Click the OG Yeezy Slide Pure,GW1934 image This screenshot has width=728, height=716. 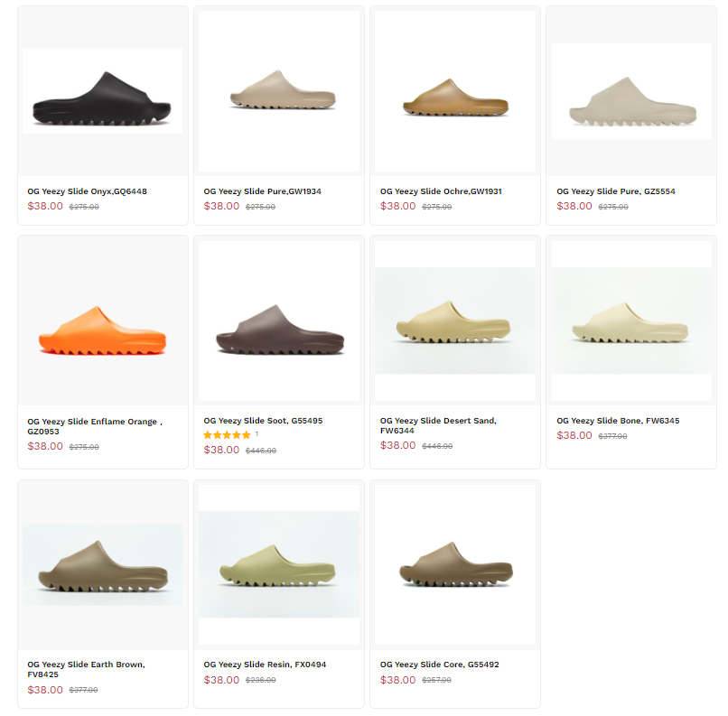pos(279,92)
